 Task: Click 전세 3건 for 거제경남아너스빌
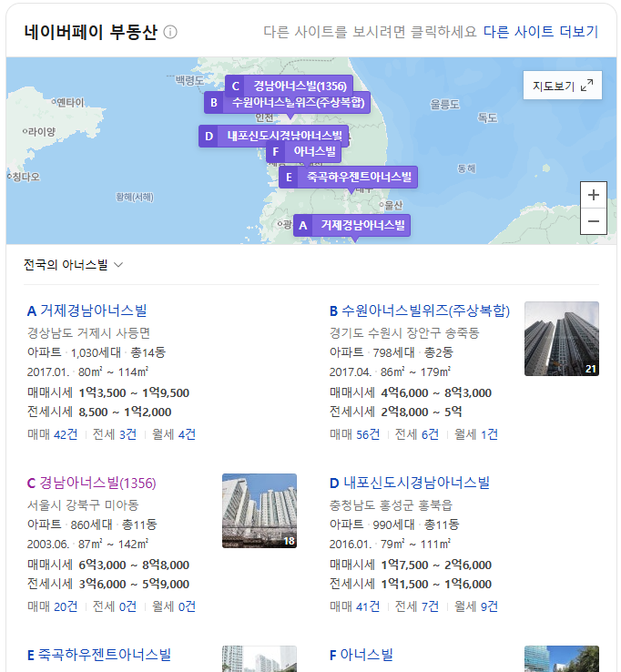pos(115,434)
